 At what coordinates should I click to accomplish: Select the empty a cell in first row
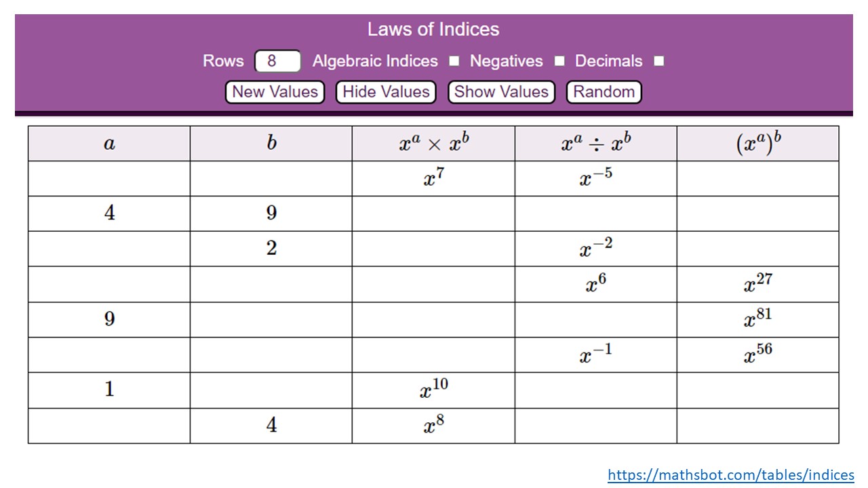(x=109, y=179)
